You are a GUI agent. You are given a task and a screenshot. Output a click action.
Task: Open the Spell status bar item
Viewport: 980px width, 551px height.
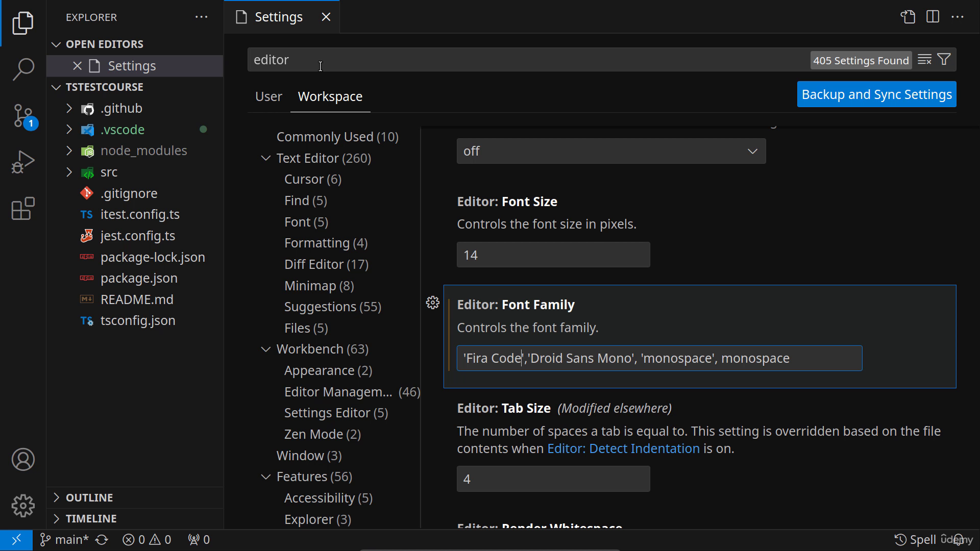[916, 540]
